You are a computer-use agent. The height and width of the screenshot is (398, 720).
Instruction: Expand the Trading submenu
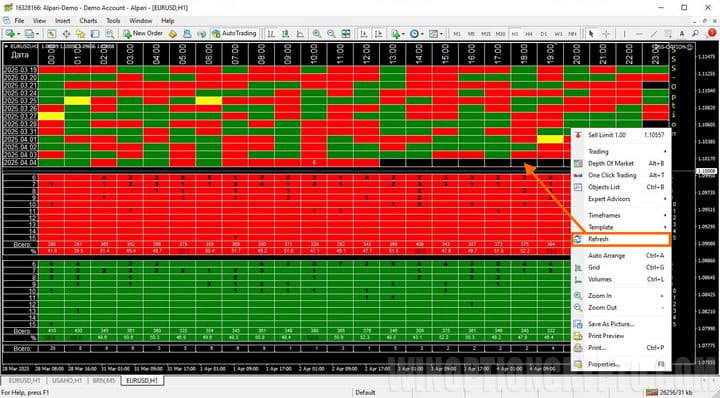tap(621, 151)
